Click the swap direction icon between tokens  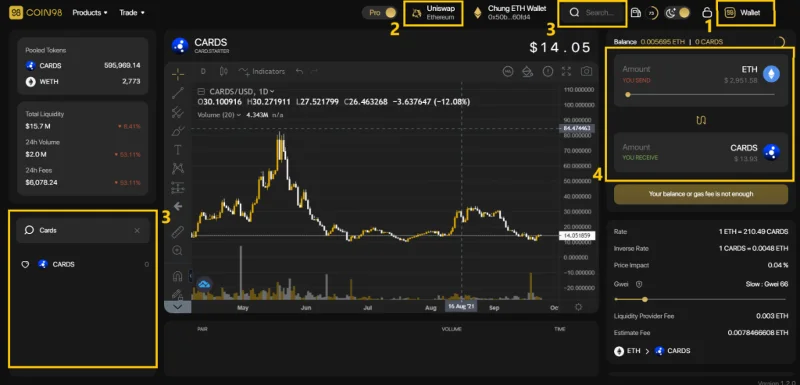pos(701,120)
